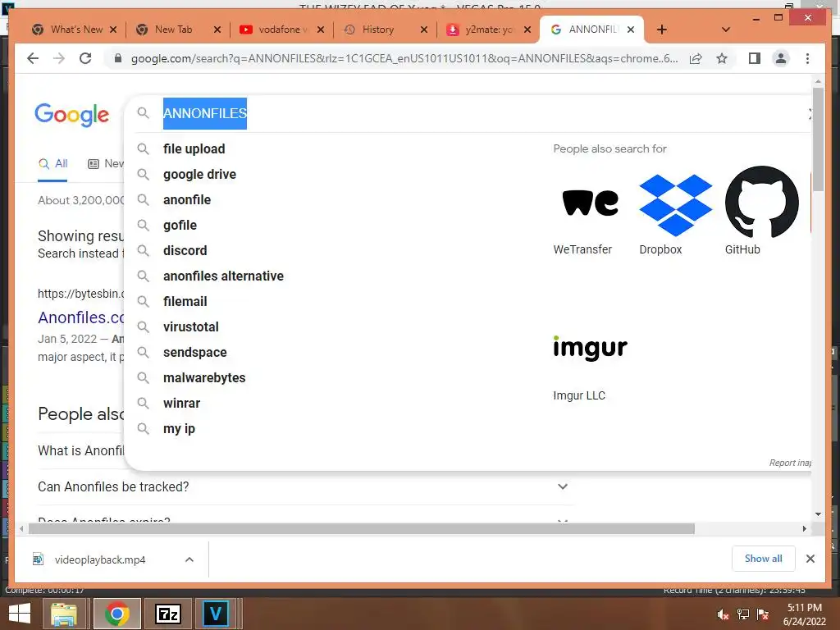Select the 'sendspace' suggestion
The width and height of the screenshot is (840, 630).
coord(195,353)
